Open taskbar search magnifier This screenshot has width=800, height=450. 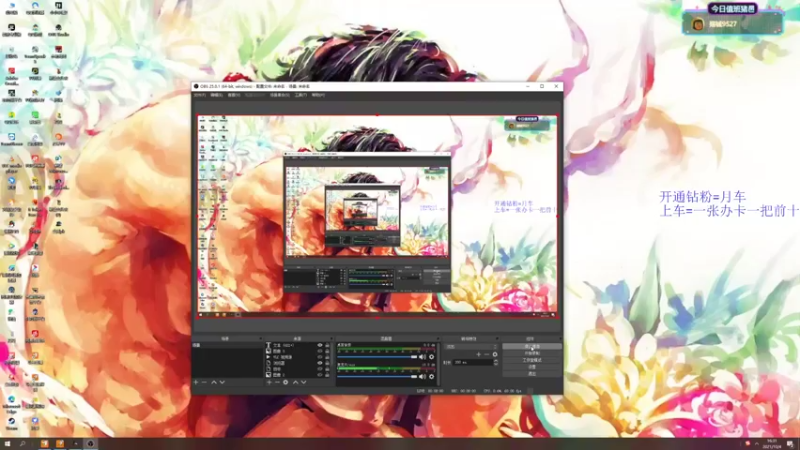point(22,444)
